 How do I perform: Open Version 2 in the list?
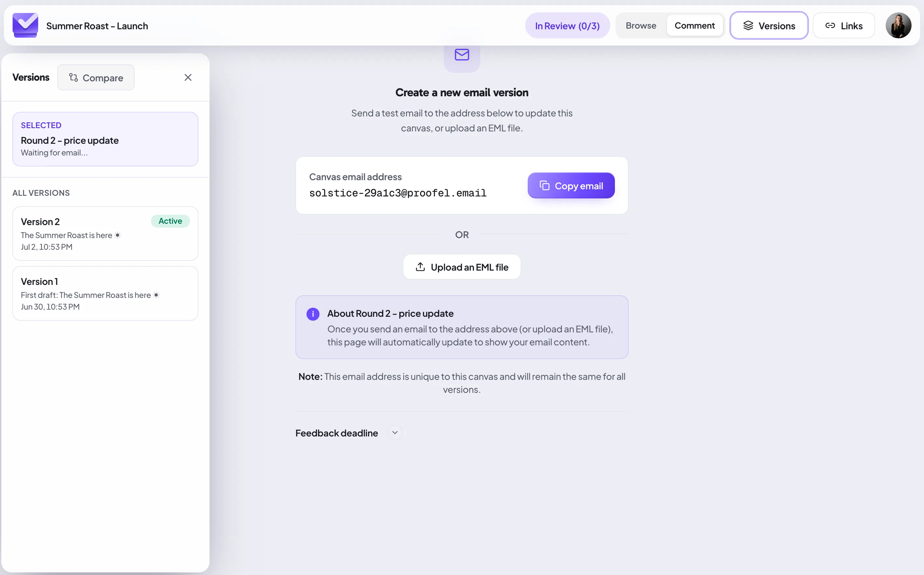pos(105,234)
